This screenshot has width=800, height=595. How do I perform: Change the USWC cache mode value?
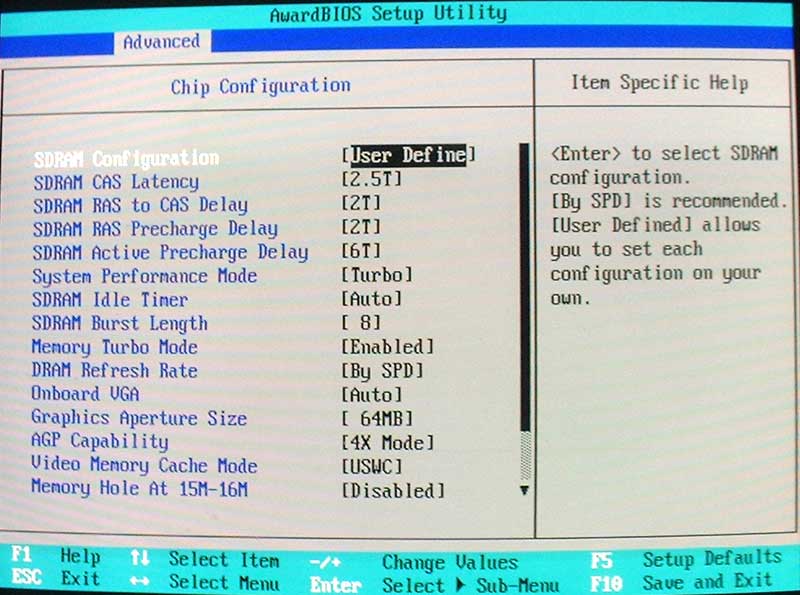[372, 466]
